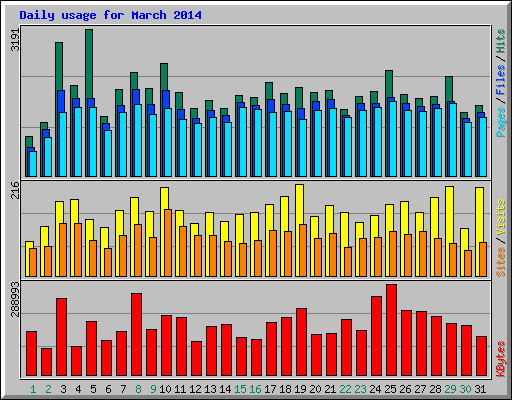Click day 15 on the x-axis
512x400 pixels.
click(x=240, y=389)
